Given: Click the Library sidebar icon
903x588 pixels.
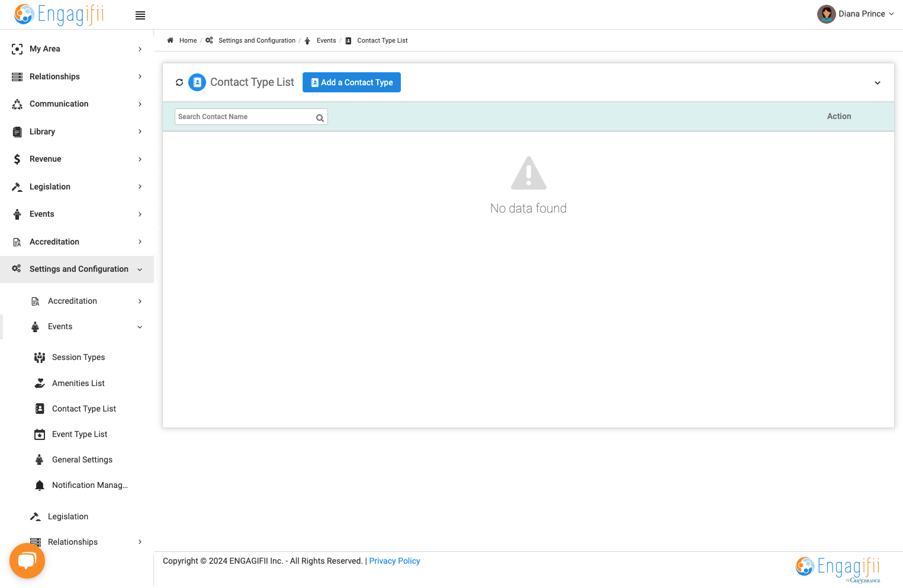Looking at the screenshot, I should pyautogui.click(x=17, y=131).
